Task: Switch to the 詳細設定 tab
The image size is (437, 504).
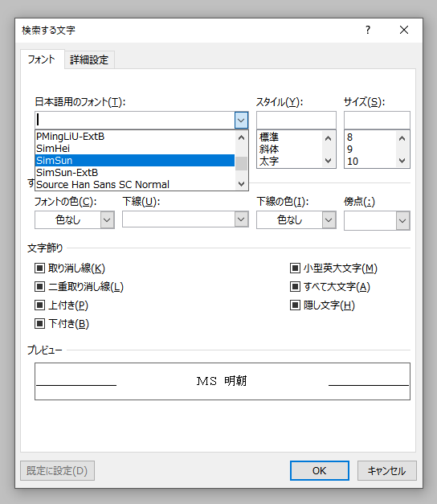Action: [x=89, y=59]
